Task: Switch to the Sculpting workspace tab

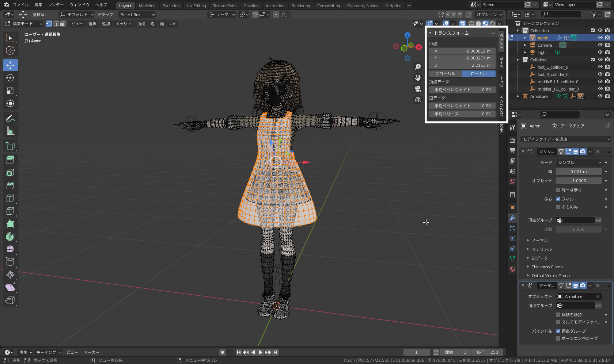Action: [x=171, y=6]
